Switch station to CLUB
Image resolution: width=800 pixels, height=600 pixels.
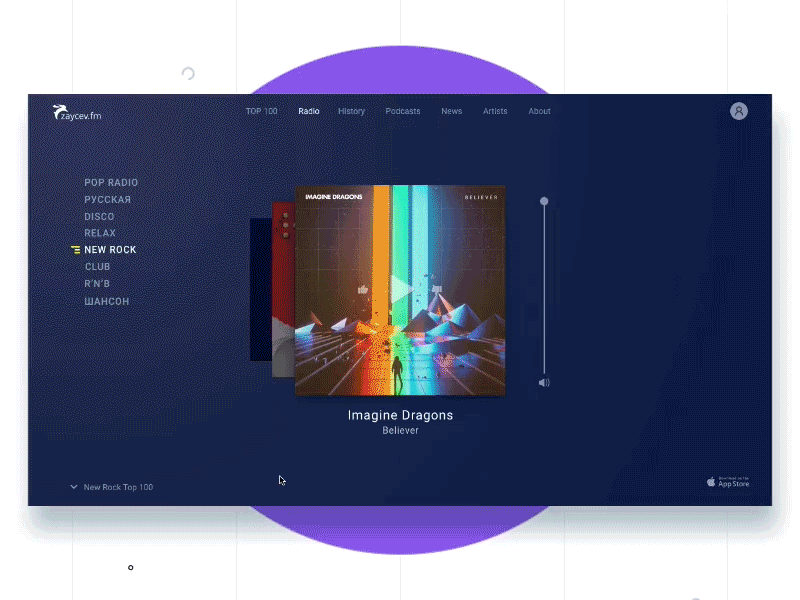coord(97,266)
